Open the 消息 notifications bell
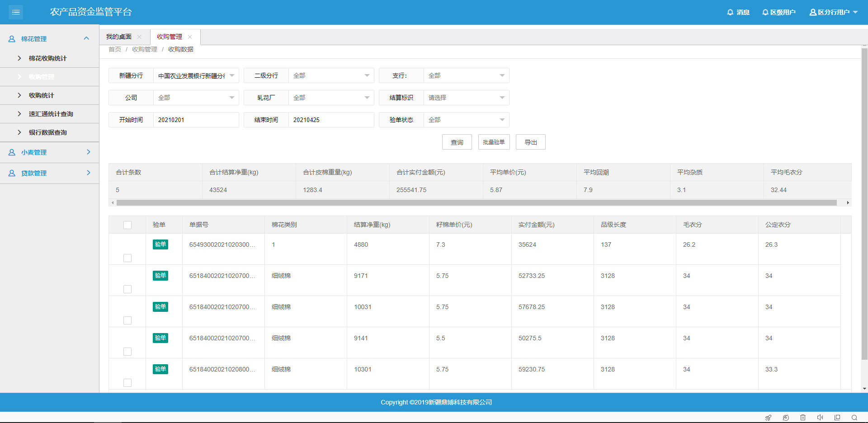Viewport: 868px width, 423px height. [x=738, y=12]
